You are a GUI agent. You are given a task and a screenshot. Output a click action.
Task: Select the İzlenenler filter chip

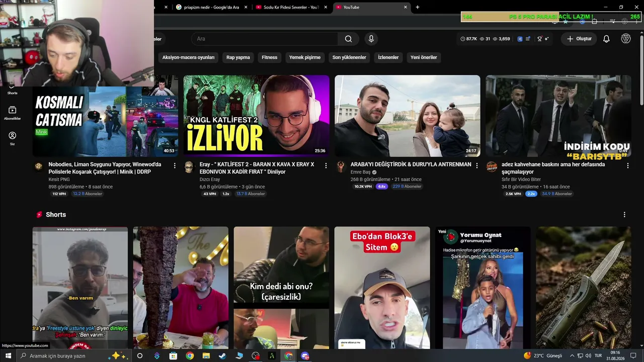(388, 57)
